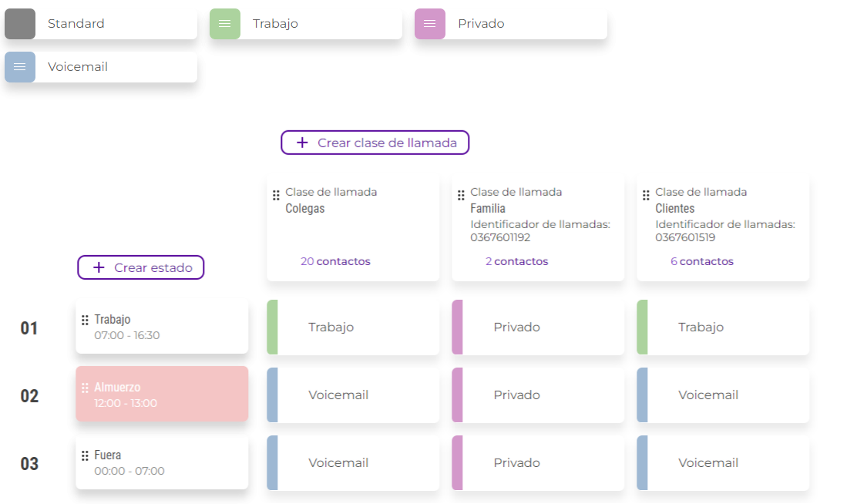Grab the drag handle on Familia card
This screenshot has width=847, height=504.
pos(461,196)
